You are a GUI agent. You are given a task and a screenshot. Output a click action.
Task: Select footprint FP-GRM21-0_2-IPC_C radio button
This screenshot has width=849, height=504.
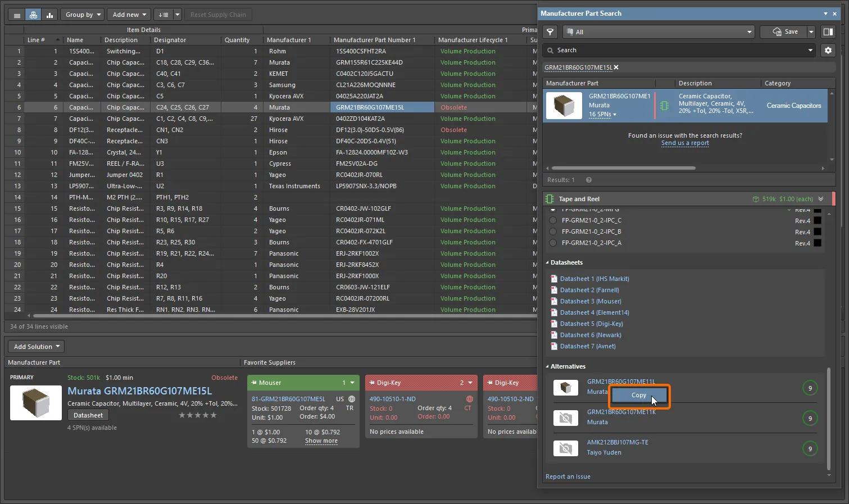(553, 220)
